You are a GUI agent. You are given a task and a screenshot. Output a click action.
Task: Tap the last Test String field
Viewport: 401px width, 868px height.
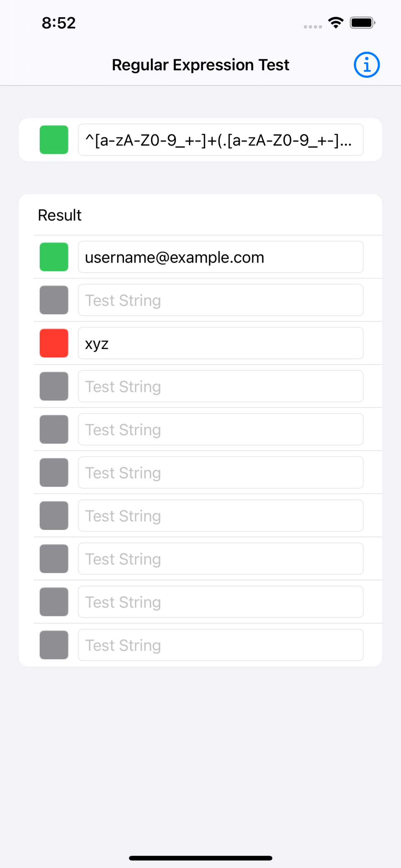(220, 645)
